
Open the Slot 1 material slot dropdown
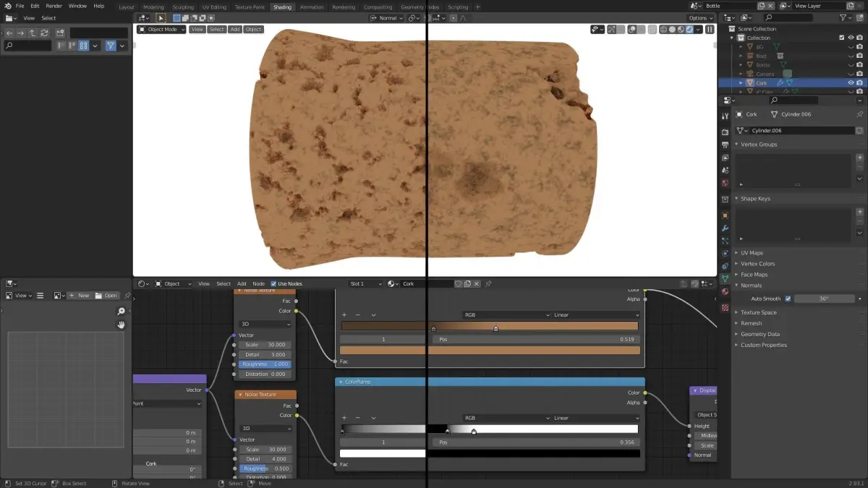point(366,283)
